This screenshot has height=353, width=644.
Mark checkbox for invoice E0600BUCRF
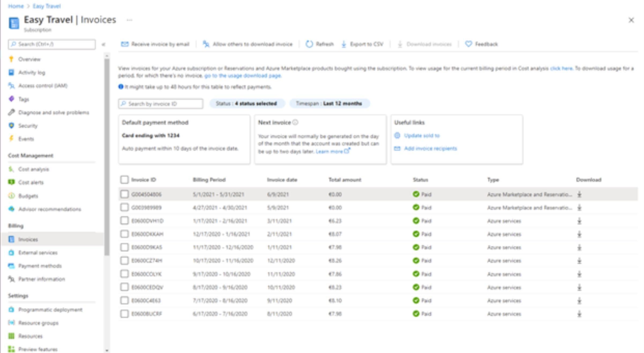(124, 314)
